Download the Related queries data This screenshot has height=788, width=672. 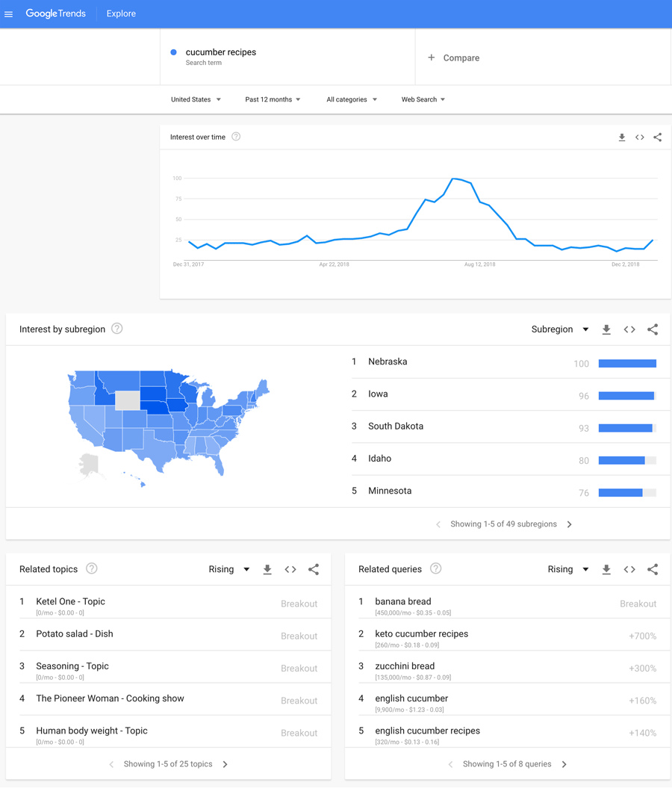tap(606, 570)
